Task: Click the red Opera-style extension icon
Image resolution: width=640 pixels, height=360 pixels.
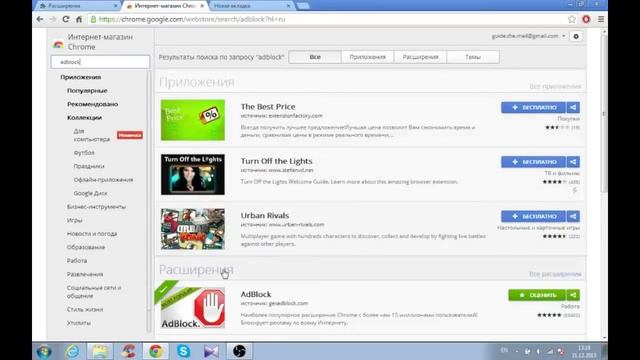Action: click(586, 19)
